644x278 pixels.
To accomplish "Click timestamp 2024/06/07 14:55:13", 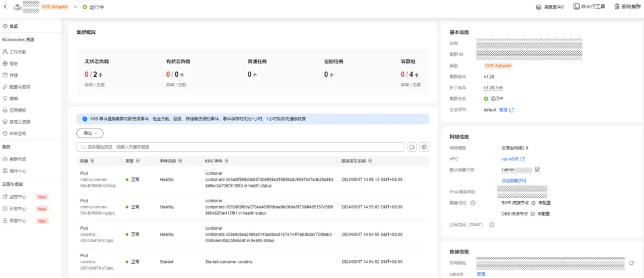I will pos(371,180).
